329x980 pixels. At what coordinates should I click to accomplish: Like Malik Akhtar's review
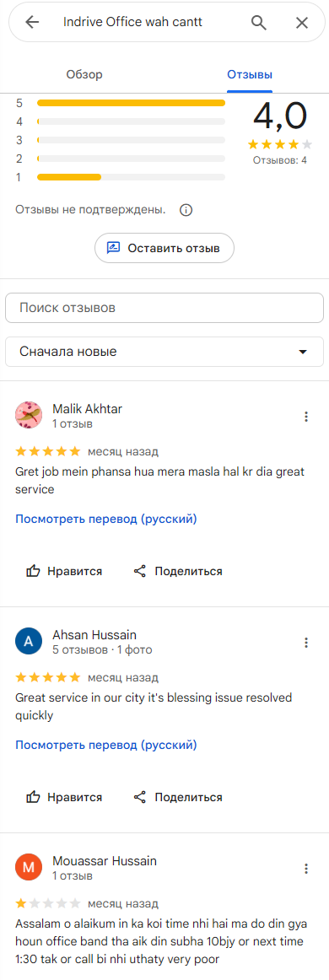[64, 571]
